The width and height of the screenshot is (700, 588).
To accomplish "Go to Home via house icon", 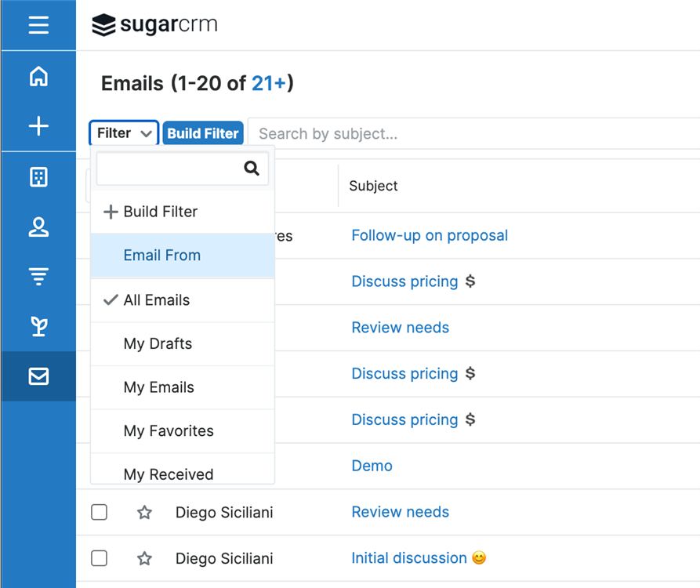I will point(38,76).
